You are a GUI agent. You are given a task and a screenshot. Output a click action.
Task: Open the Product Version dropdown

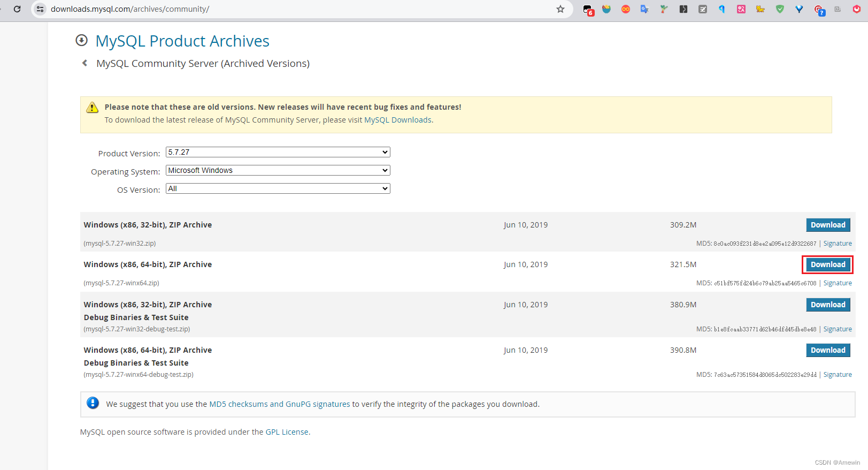click(x=278, y=152)
